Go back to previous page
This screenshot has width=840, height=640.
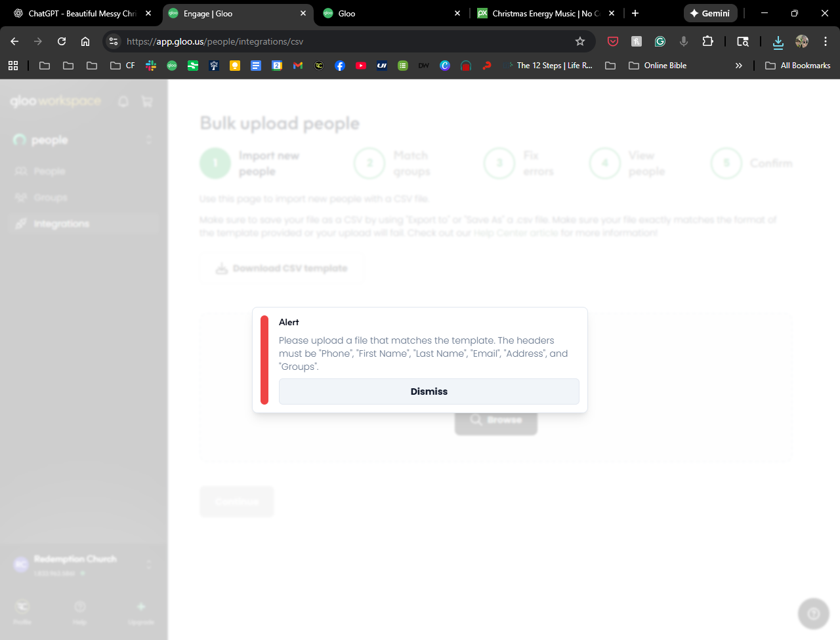(x=14, y=41)
